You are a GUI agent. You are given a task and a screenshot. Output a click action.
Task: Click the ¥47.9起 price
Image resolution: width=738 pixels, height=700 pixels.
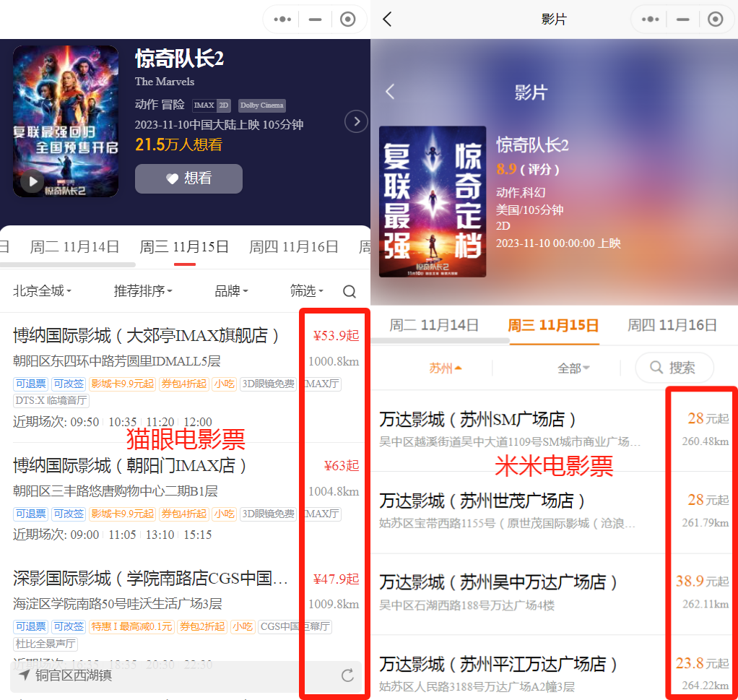336,579
